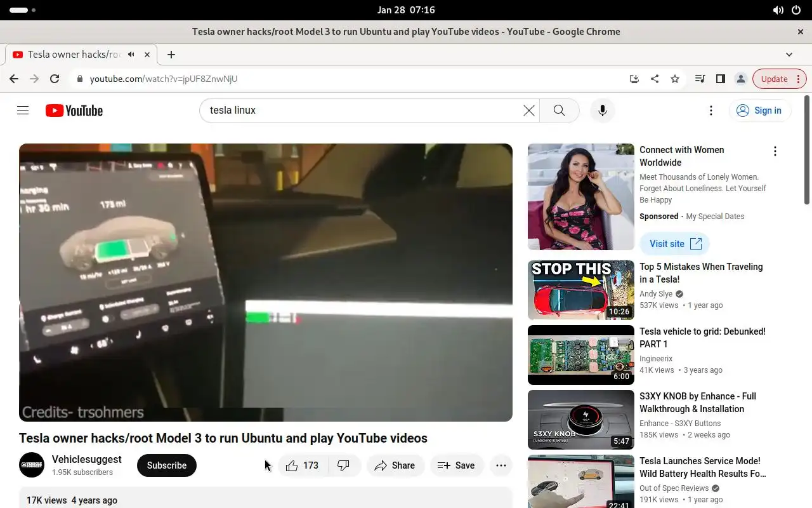Go to the YouTube home logo

click(x=74, y=110)
